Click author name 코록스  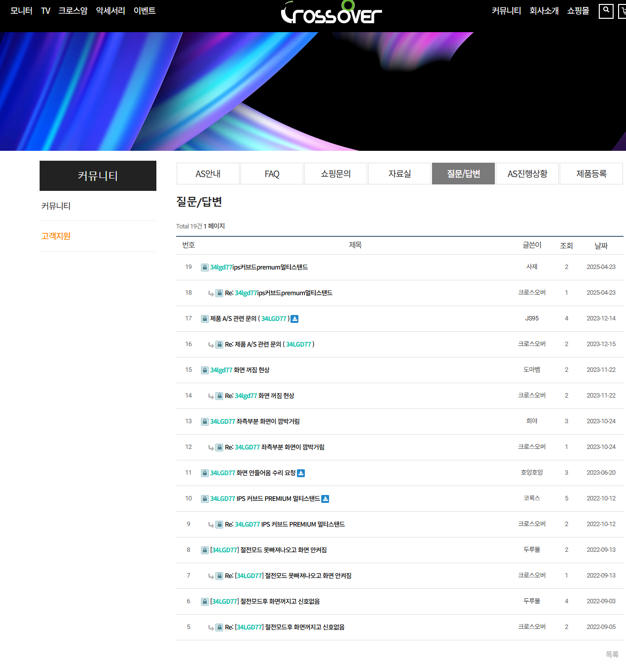coord(532,498)
